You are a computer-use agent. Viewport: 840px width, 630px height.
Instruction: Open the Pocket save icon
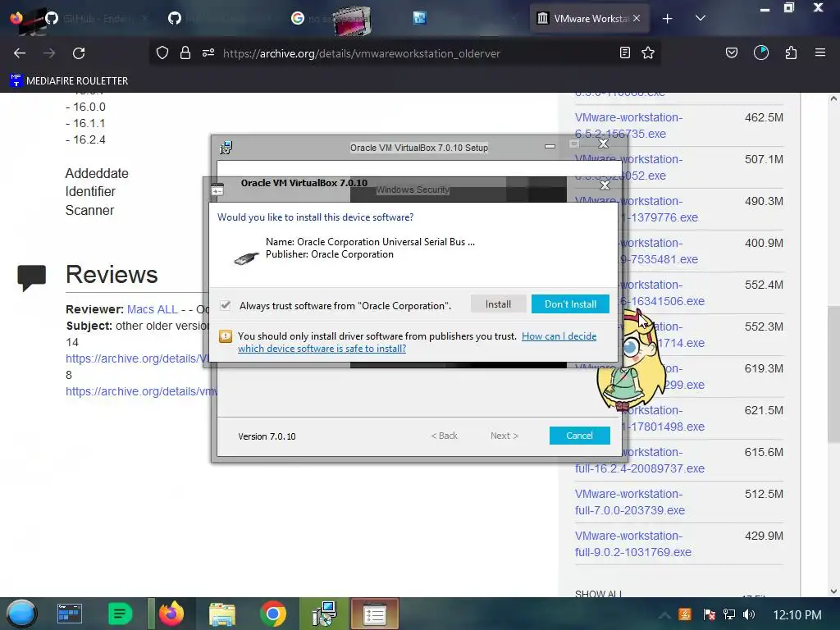pyautogui.click(x=732, y=52)
